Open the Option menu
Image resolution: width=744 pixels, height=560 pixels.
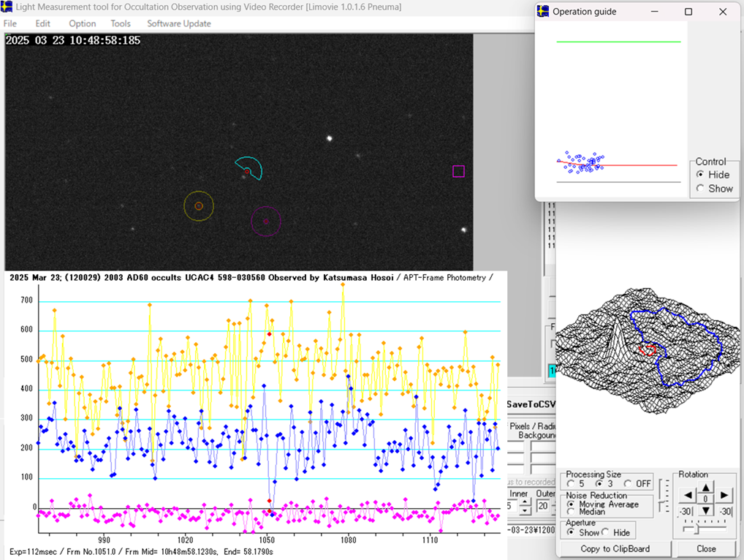click(83, 23)
